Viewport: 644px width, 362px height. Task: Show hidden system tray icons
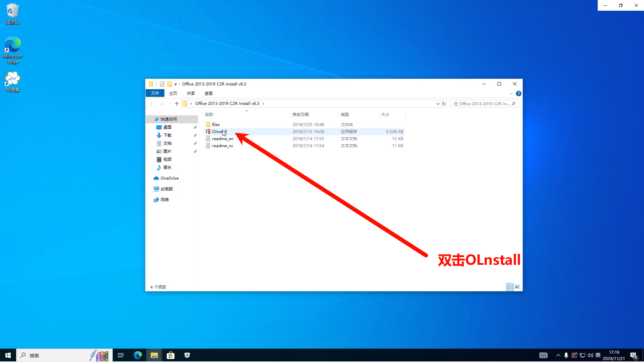point(558,355)
